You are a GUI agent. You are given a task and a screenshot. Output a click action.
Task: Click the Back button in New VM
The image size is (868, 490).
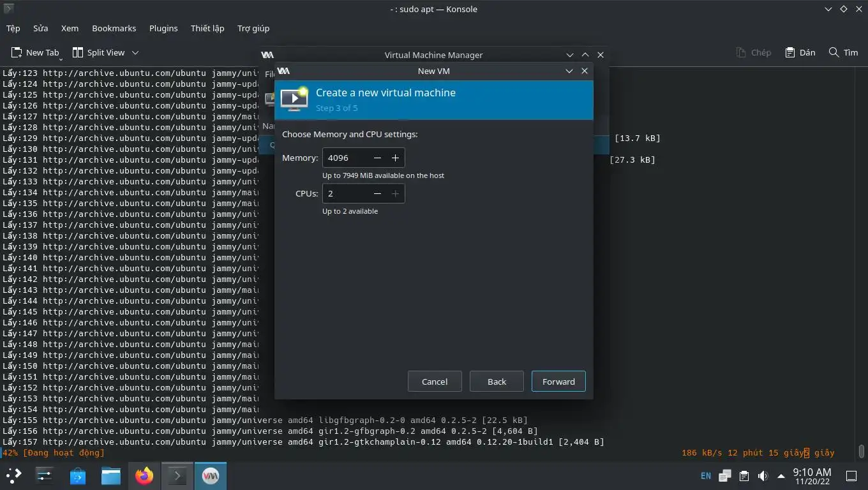[497, 382]
